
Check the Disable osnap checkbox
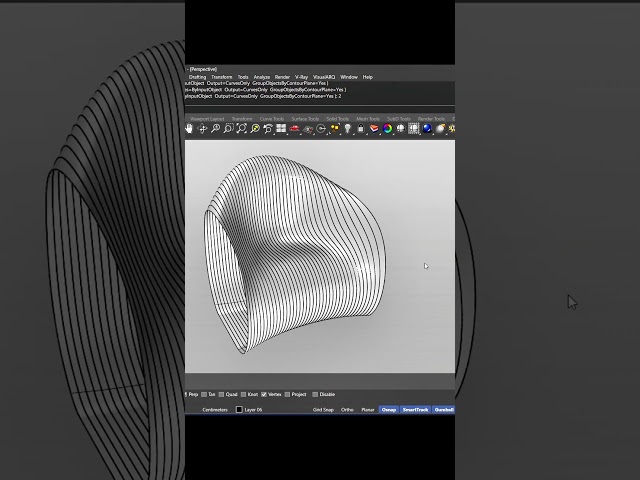315,394
